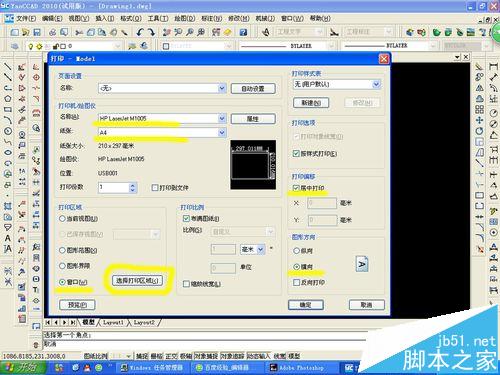500x375 pixels.
Task: Toggle the 打印到文件 checkbox
Action: [155, 188]
